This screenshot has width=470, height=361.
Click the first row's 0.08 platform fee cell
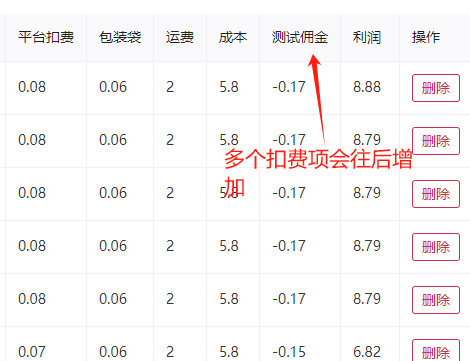(32, 87)
